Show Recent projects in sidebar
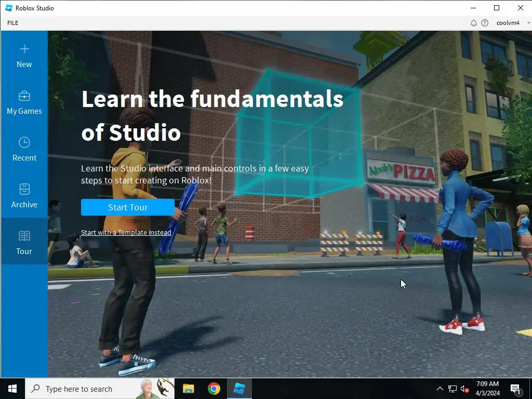The height and width of the screenshot is (399, 532). point(24,150)
